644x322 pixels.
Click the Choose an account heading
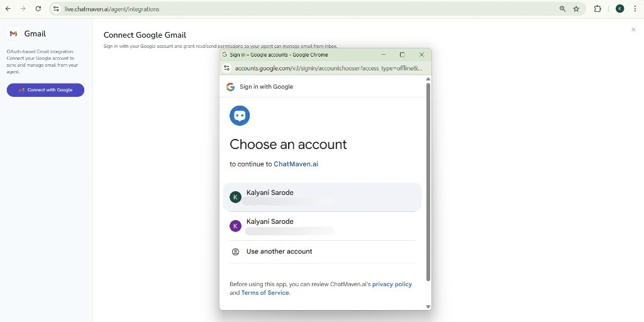[x=288, y=144]
